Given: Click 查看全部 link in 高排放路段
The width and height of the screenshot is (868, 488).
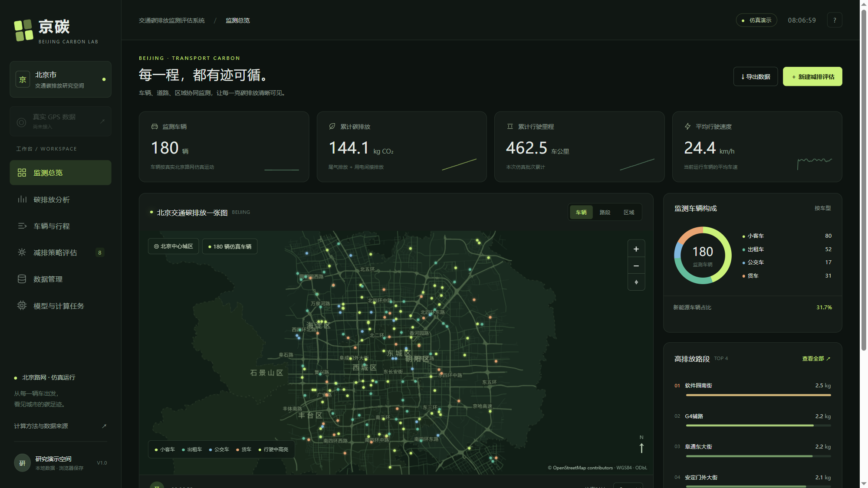Looking at the screenshot, I should (x=816, y=359).
